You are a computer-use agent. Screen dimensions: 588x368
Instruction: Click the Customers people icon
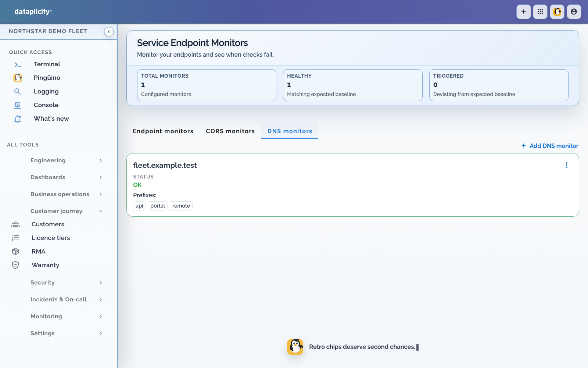(x=15, y=224)
